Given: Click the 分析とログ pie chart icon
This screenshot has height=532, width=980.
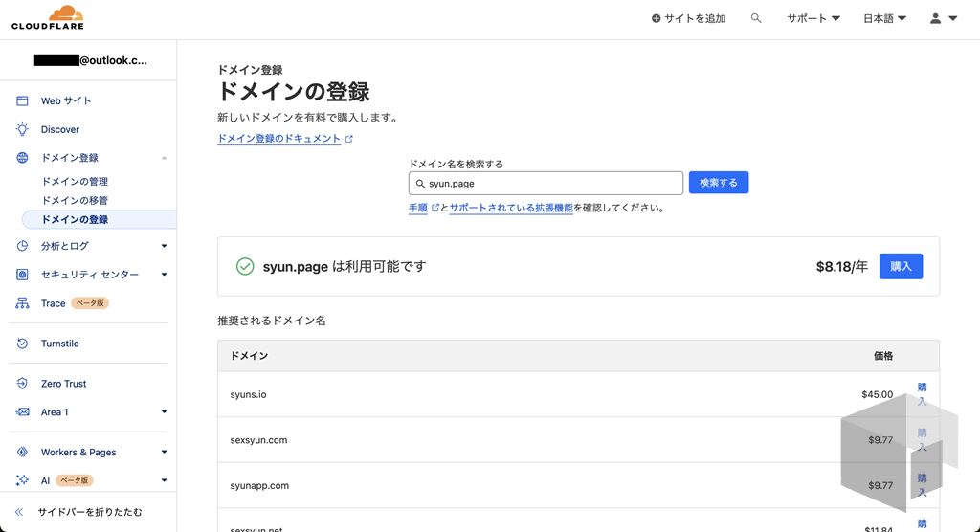Looking at the screenshot, I should point(23,246).
